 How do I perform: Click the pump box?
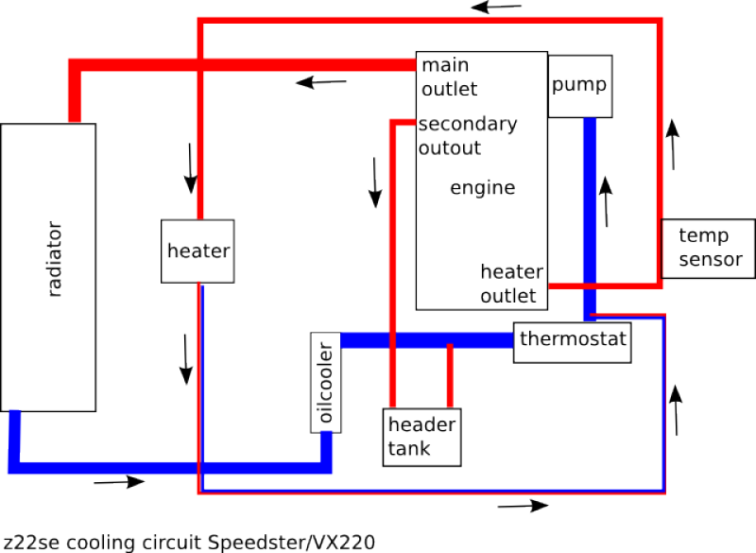(577, 84)
